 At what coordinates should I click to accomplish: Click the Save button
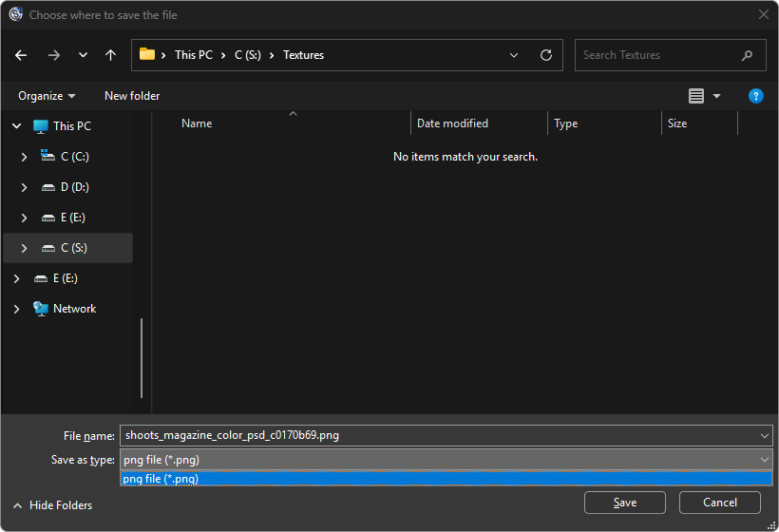pyautogui.click(x=624, y=503)
